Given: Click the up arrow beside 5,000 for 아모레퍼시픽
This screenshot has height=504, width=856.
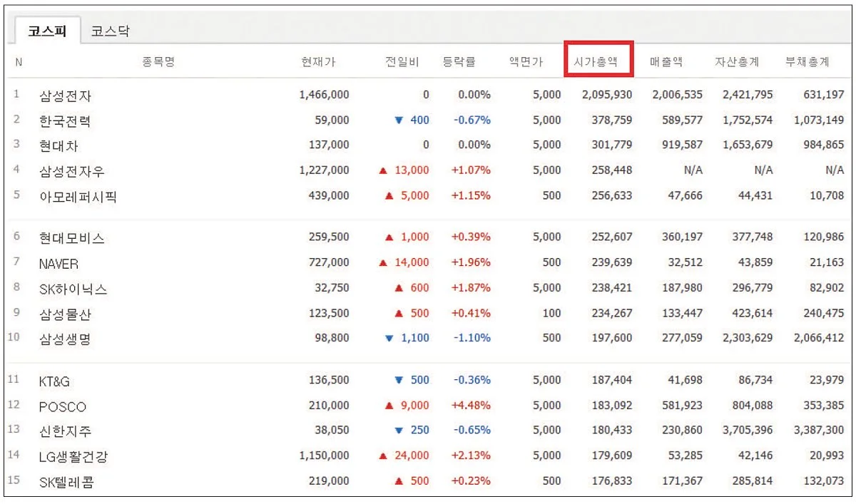Looking at the screenshot, I should 389,195.
